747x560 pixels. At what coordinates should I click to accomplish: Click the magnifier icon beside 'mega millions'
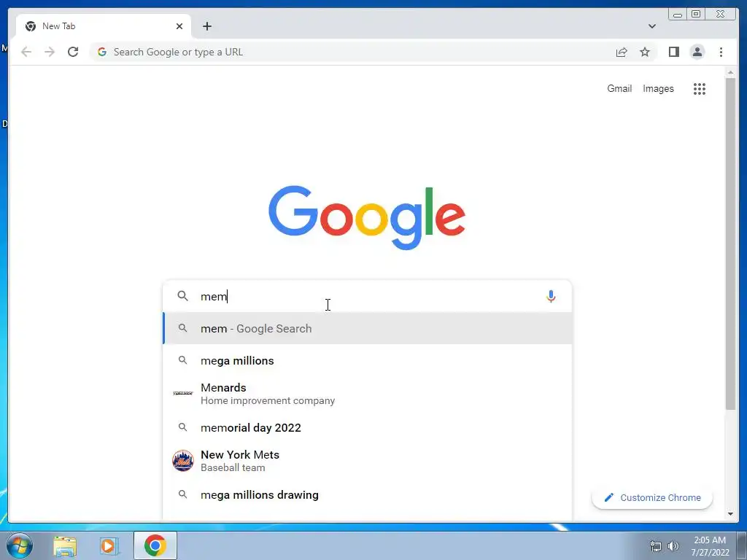pos(182,360)
